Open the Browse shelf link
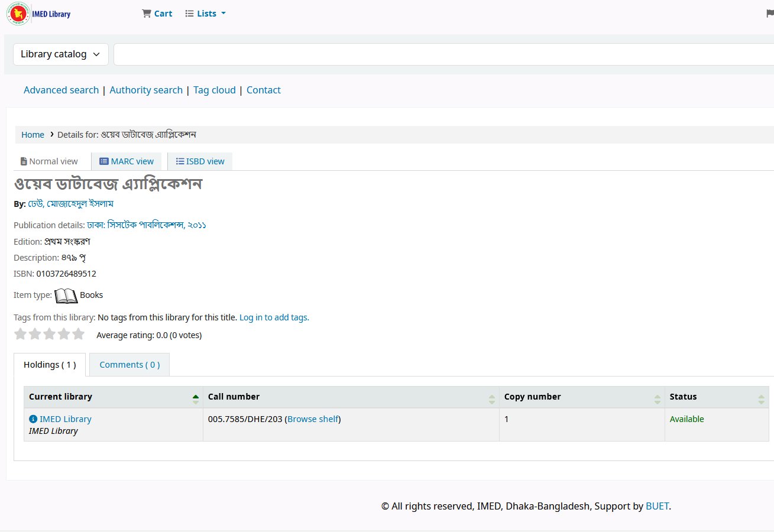774x532 pixels. pos(313,419)
